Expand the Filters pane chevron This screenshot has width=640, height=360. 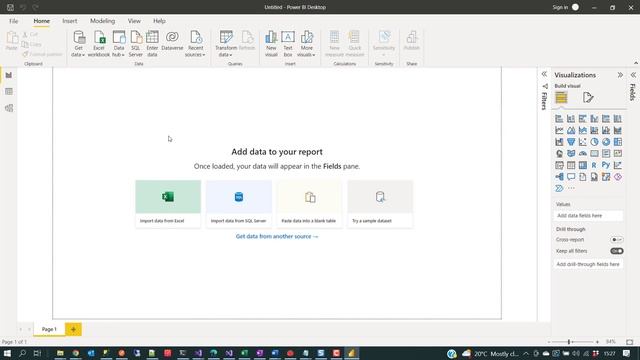pos(544,74)
